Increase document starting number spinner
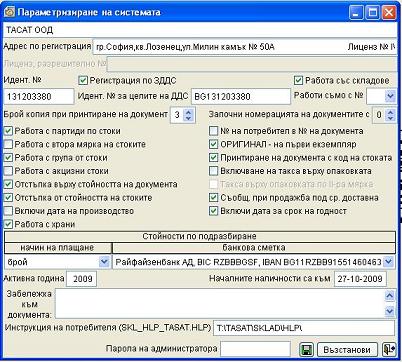This screenshot has height=362, width=402. [390, 112]
